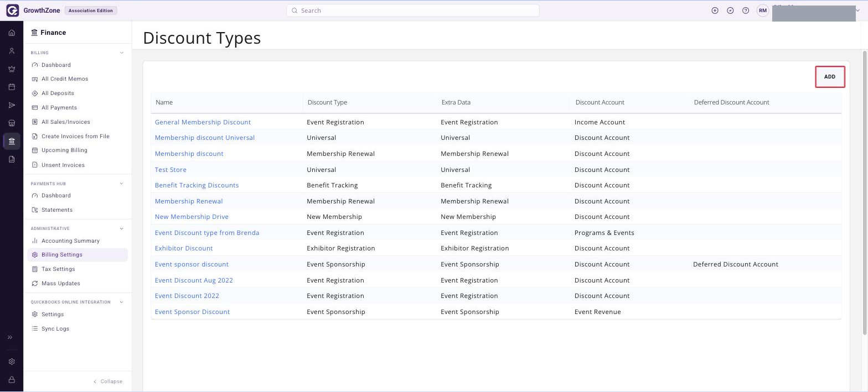Collapse the QuickBooks Online Integration section
The height and width of the screenshot is (392, 868).
(122, 302)
